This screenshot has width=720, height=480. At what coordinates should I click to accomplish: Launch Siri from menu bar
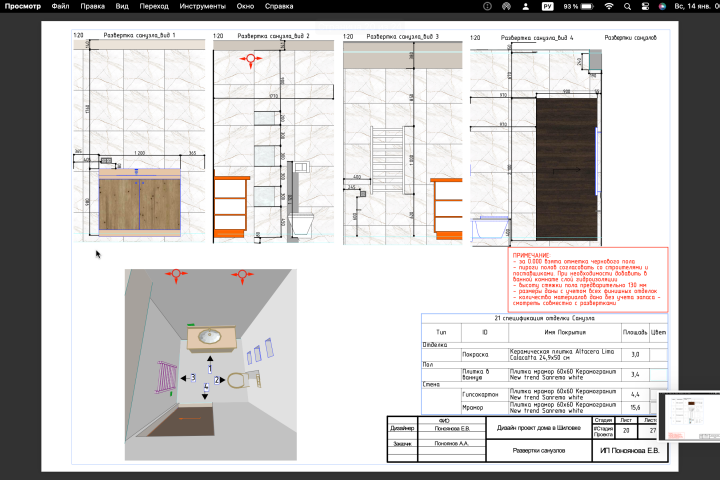662,6
